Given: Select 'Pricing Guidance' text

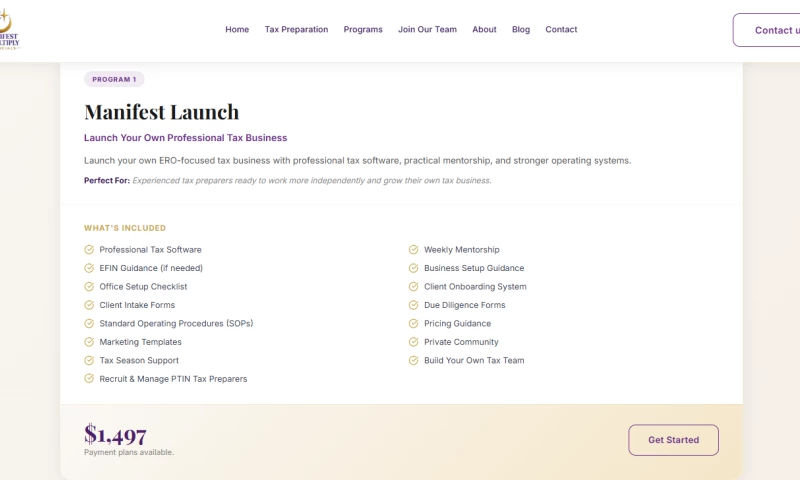Looking at the screenshot, I should (x=458, y=323).
